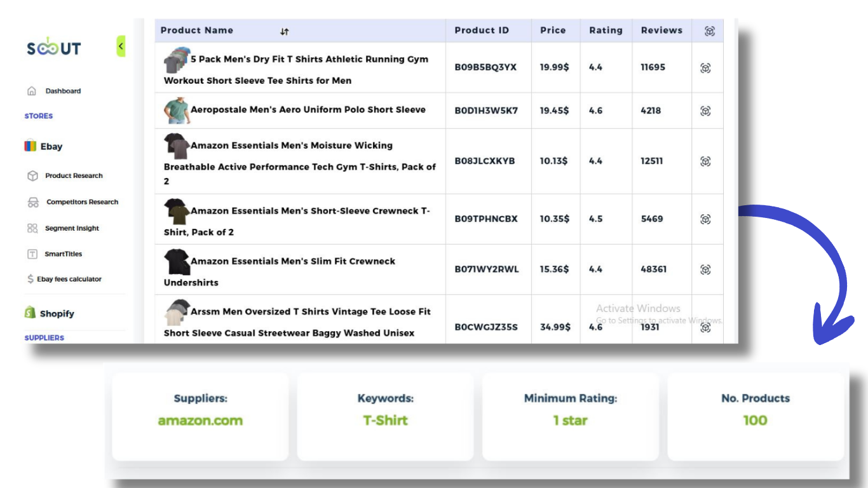Scan product B09TPHNCBX with row icon
Image resolution: width=868 pixels, height=488 pixels.
[x=705, y=219]
